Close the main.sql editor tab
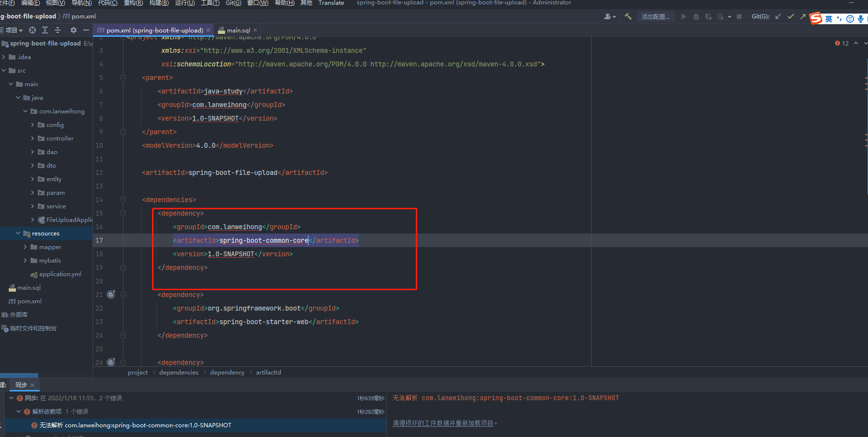Screen dimensions: 868x437 coord(255,30)
